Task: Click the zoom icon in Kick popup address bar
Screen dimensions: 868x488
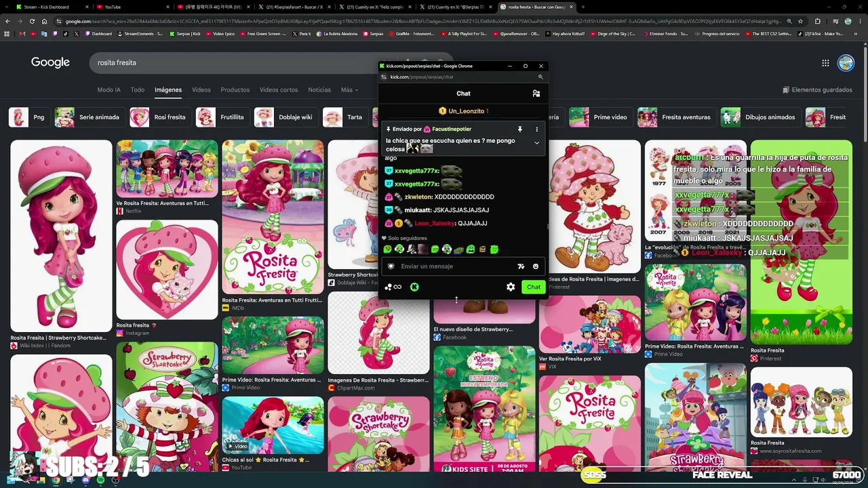Action: [x=540, y=77]
